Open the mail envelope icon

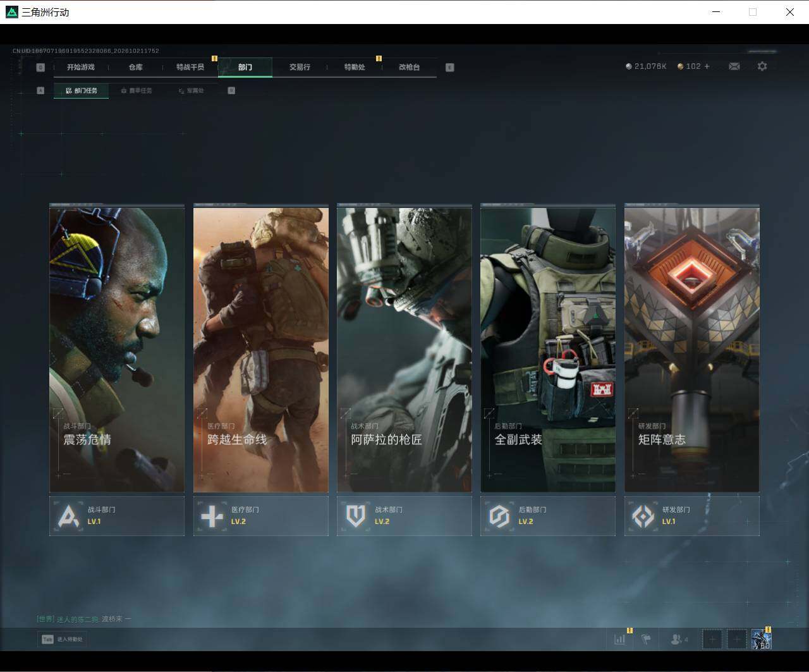tap(734, 66)
